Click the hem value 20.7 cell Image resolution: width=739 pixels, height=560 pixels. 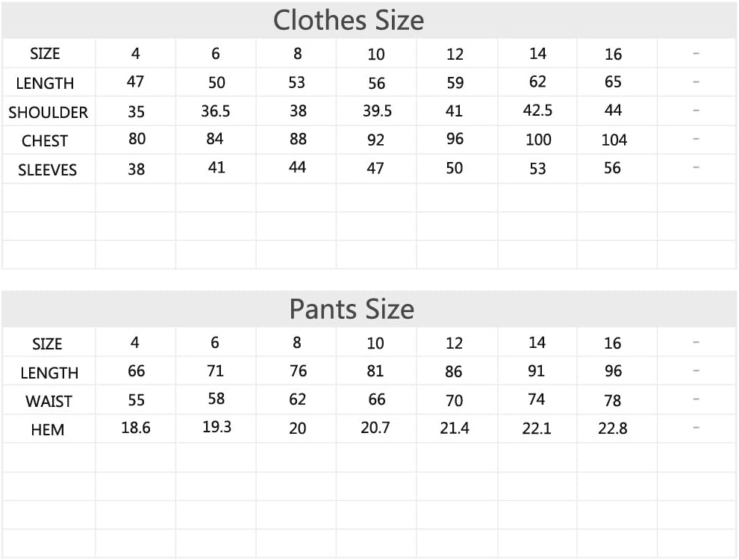375,428
